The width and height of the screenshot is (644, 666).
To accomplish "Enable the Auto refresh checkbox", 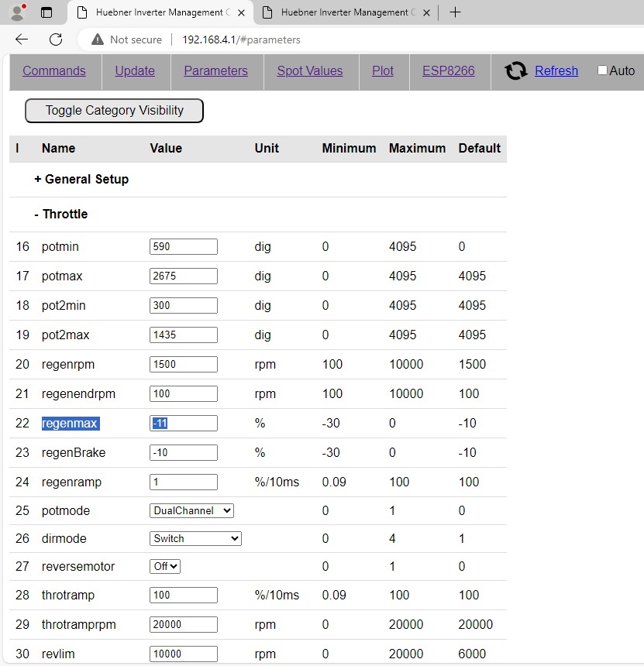I will 602,70.
